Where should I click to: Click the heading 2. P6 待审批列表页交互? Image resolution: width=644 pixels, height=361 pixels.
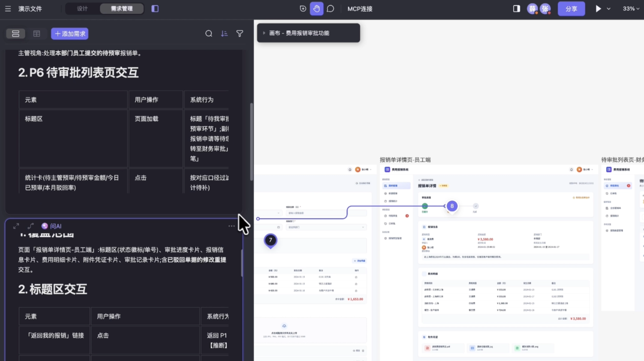click(78, 72)
